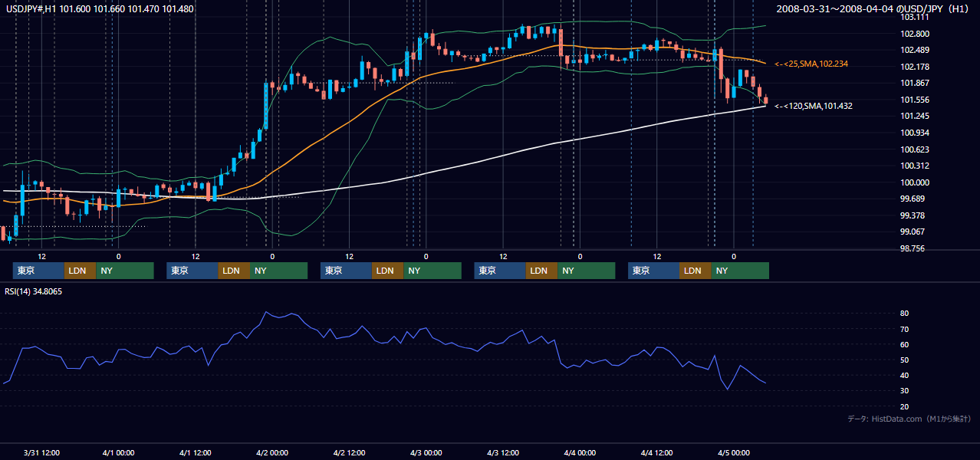The width and height of the screenshot is (980, 460).
Task: Pick RSI level 40
Action: pos(905,375)
